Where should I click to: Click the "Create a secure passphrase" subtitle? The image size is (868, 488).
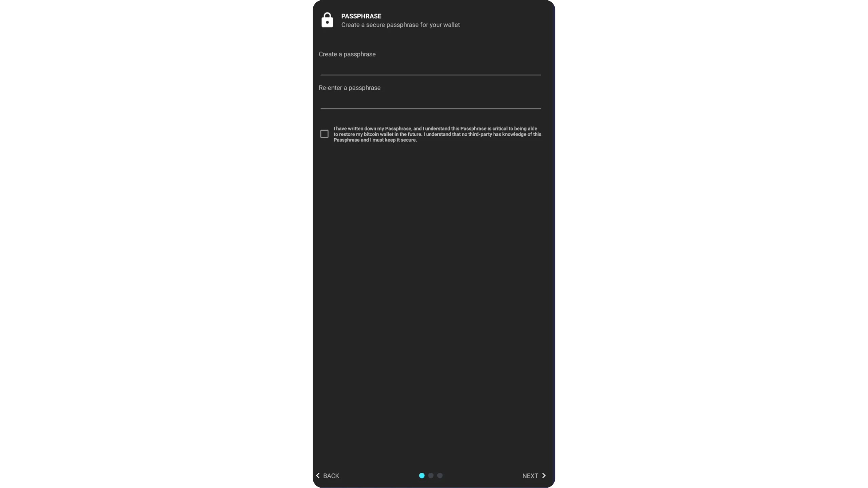pyautogui.click(x=400, y=25)
